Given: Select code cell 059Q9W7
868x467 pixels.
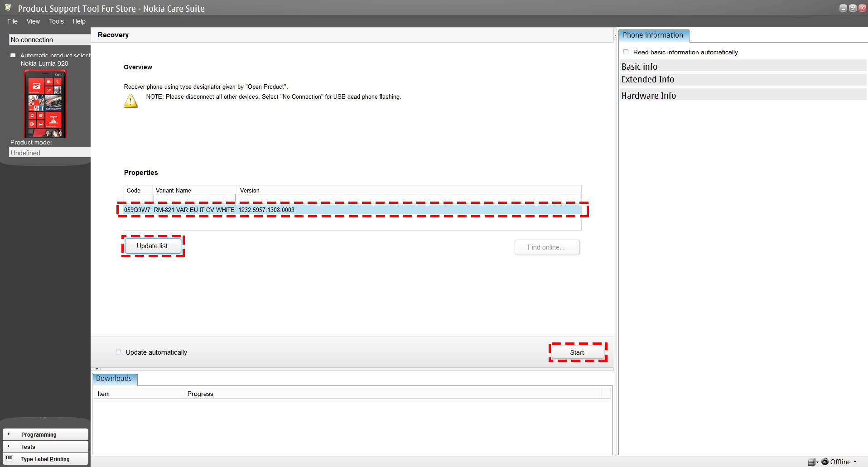Looking at the screenshot, I should 137,210.
